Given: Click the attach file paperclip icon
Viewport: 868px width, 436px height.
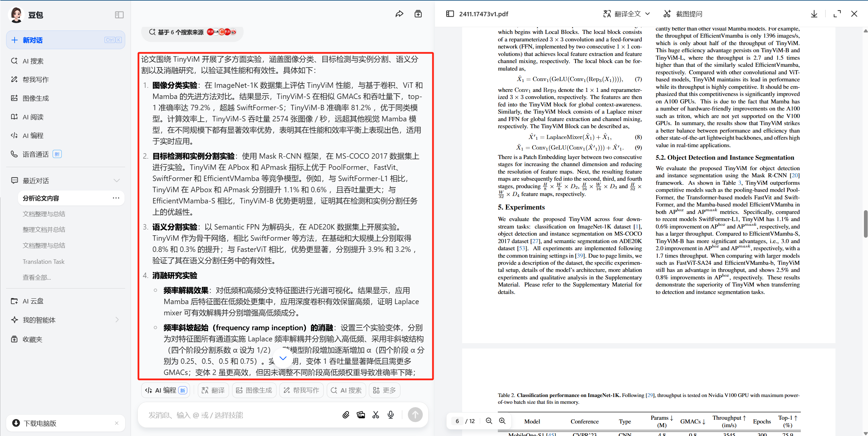Looking at the screenshot, I should [x=346, y=415].
